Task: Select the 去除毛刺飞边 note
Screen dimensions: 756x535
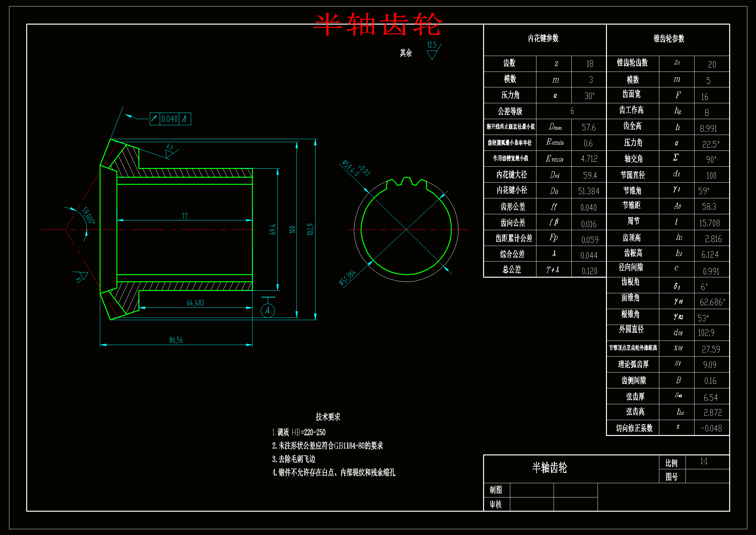Action: point(294,459)
